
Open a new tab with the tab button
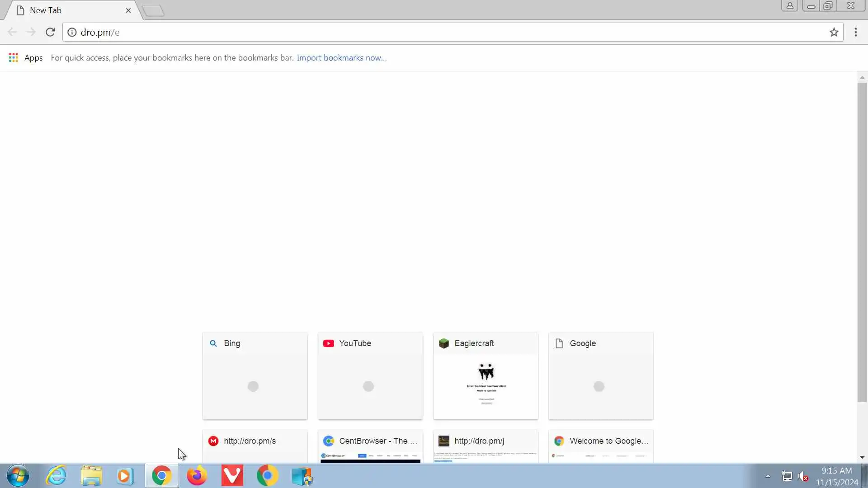coord(153,10)
